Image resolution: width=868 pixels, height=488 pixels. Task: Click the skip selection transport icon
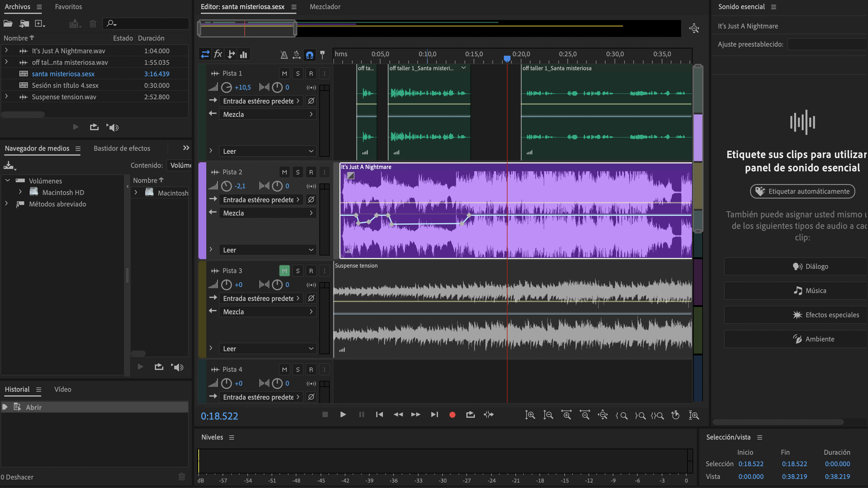(488, 415)
